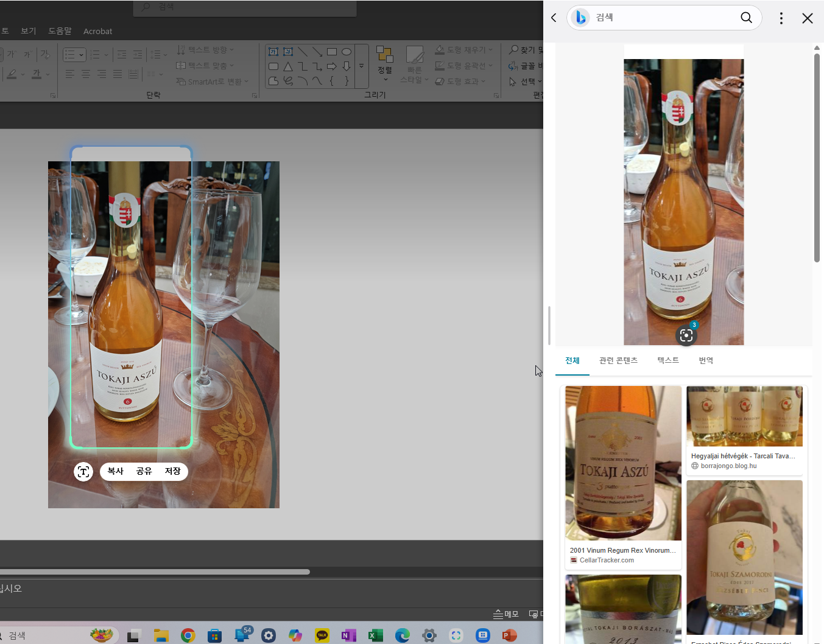Image resolution: width=824 pixels, height=644 pixels.
Task: Expand the bullets style dropdown arrow
Action: [81, 55]
